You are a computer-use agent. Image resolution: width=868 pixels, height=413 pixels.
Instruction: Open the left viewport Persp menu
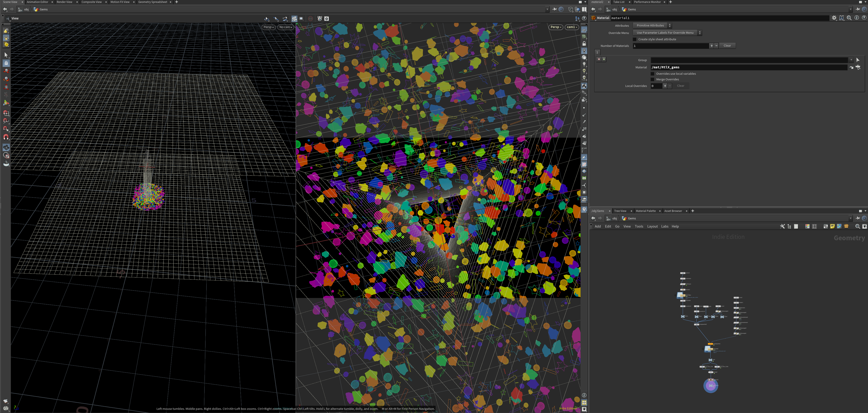pos(268,27)
